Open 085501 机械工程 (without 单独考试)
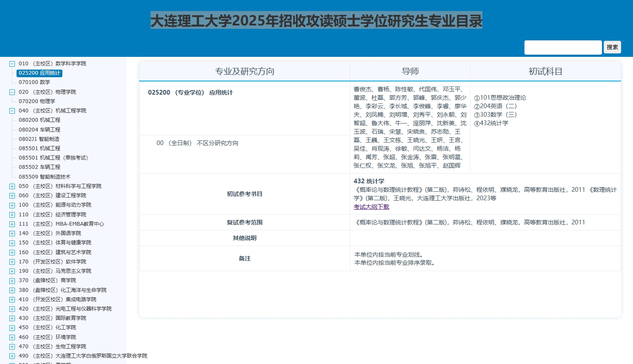Image resolution: width=633 pixels, height=364 pixels. [x=39, y=148]
